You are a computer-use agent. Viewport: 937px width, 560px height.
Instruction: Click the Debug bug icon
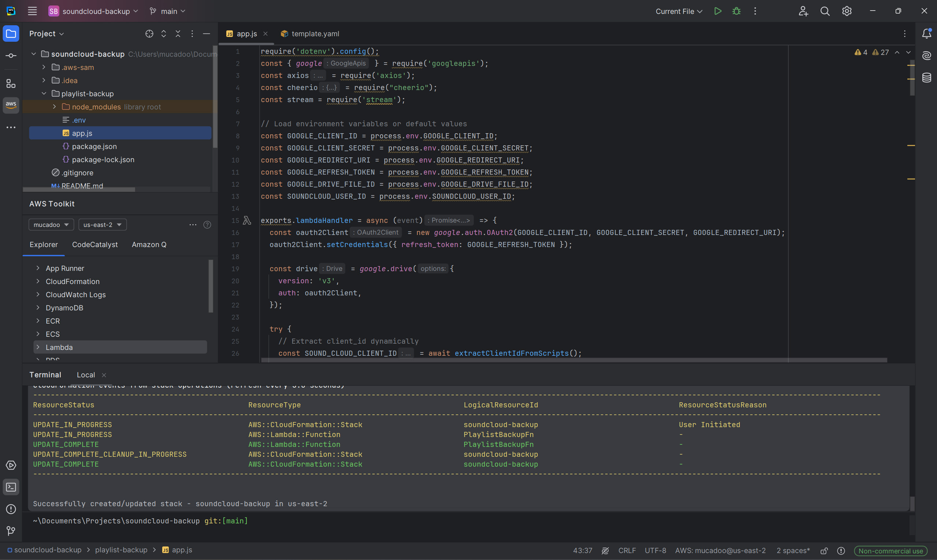point(736,11)
